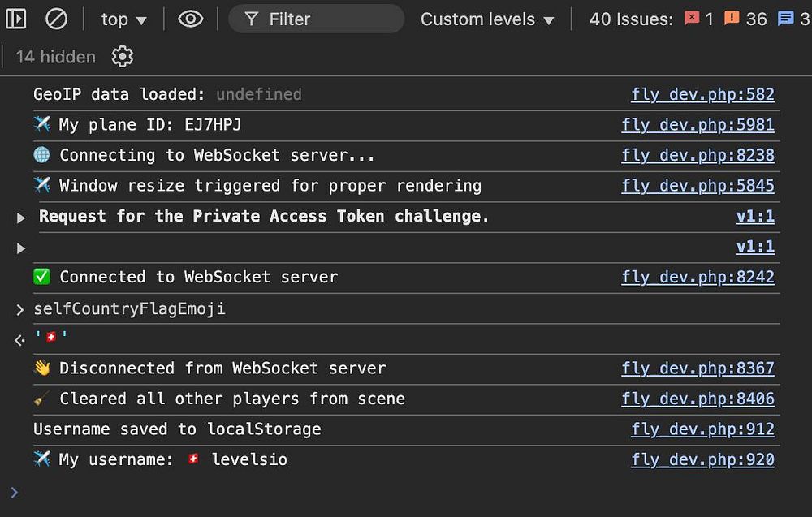This screenshot has width=812, height=517.
Task: Click the 14 hidden messages label
Action: coord(55,57)
